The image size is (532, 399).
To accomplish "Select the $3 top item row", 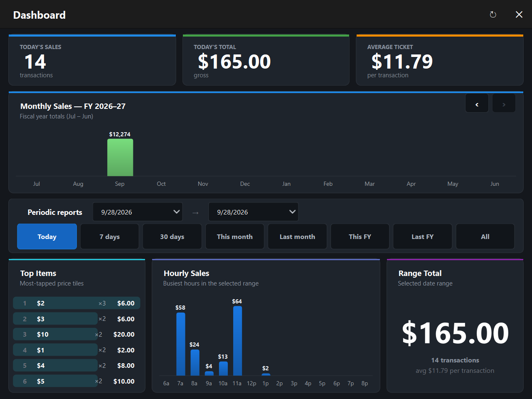I will [76, 319].
